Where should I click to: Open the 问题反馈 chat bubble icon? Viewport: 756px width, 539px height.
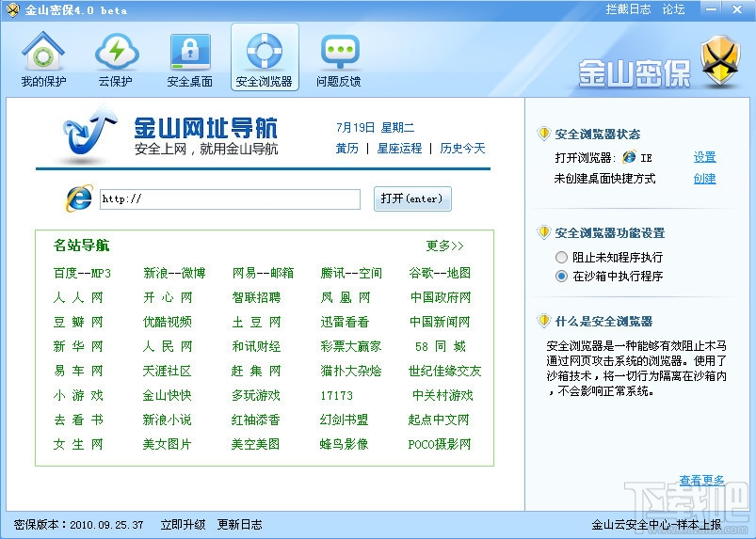point(339,51)
